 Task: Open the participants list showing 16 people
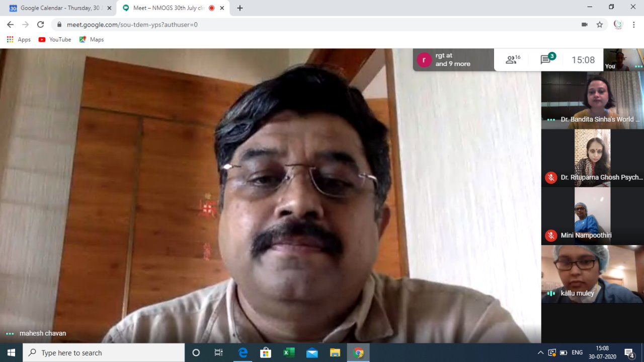click(513, 60)
